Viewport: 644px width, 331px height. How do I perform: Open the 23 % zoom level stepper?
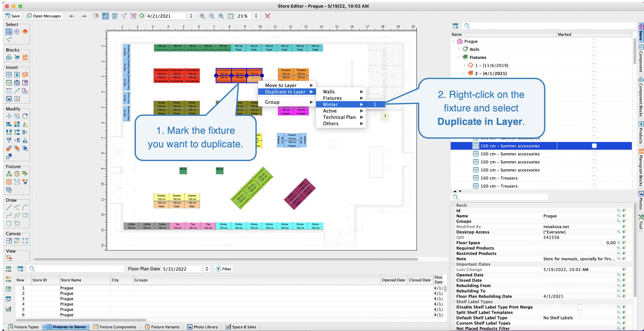pos(256,16)
